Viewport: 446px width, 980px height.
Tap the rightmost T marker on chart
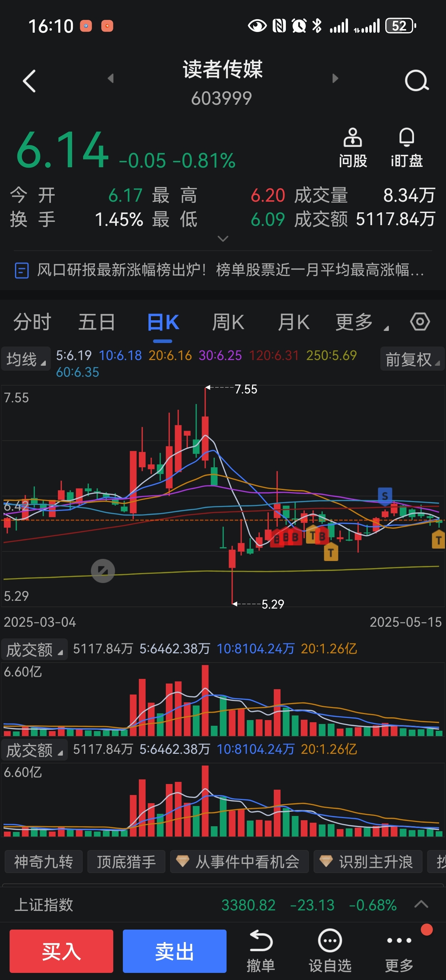[x=439, y=540]
